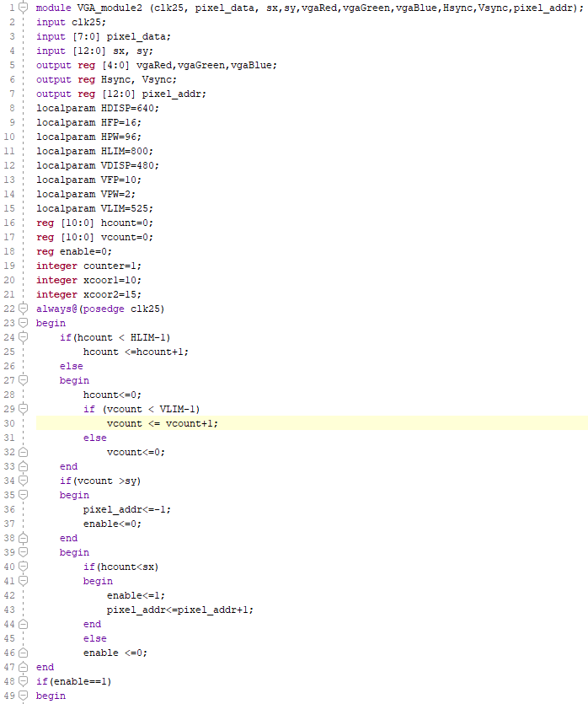Click the 'pixel_addr<=-1;' statement
588x704 pixels.
click(127, 509)
